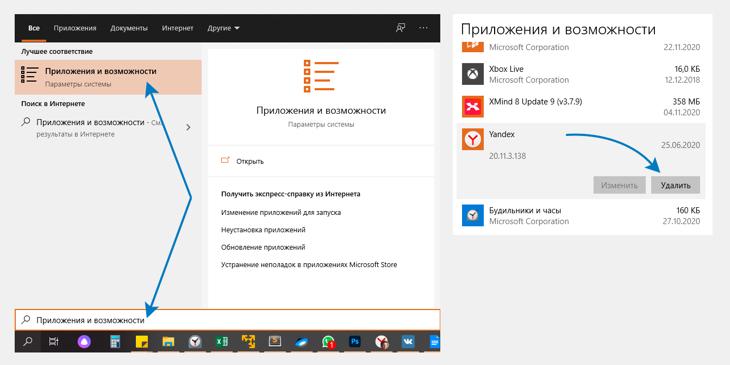
Task: Click the Xbox Live app icon
Action: pyautogui.click(x=473, y=74)
